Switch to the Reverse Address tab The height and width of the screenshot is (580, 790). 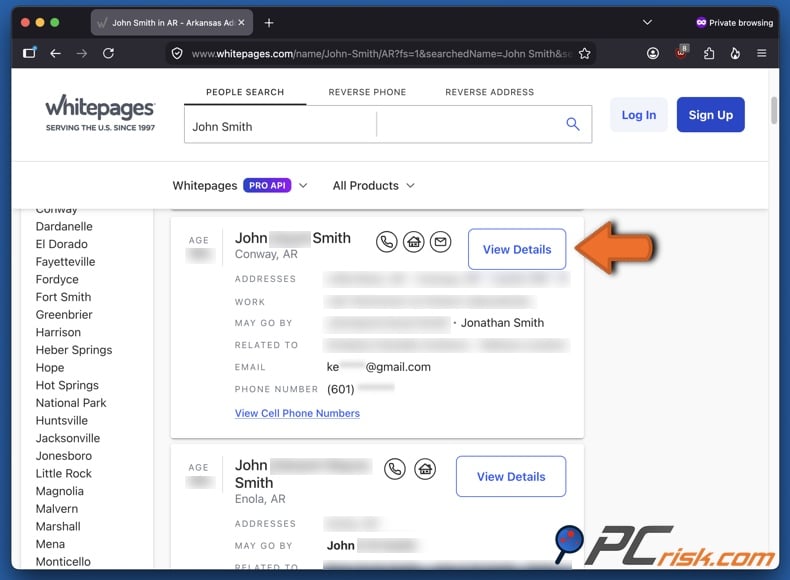point(490,92)
